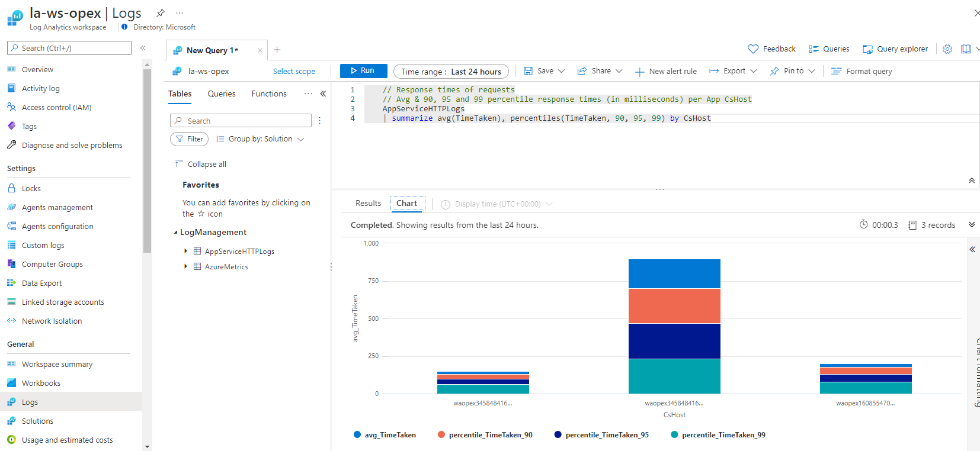Add a new query tab

277,50
